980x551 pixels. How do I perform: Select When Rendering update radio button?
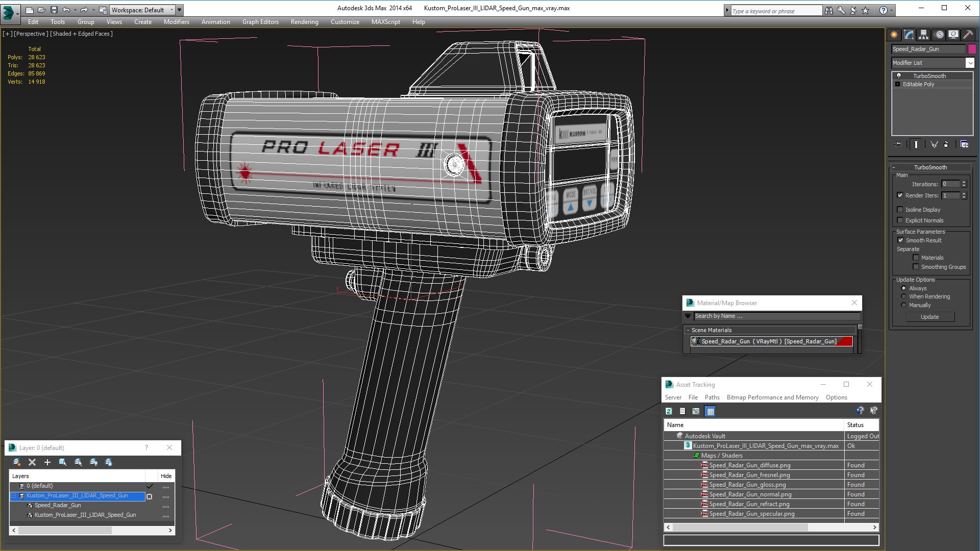click(x=903, y=296)
